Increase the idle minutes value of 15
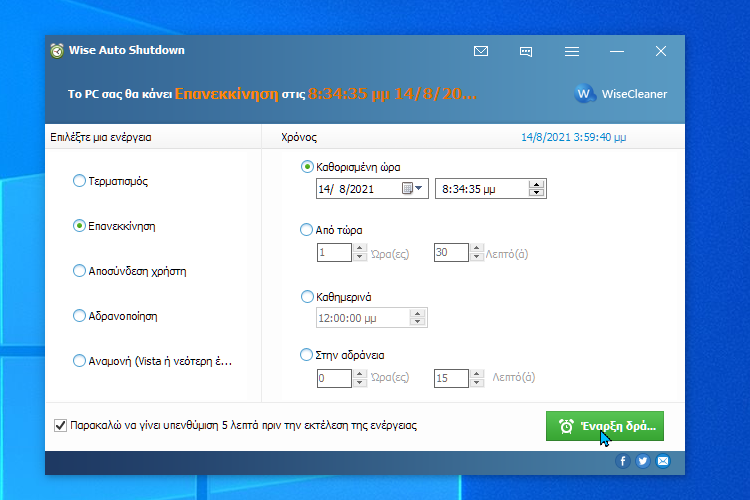The width and height of the screenshot is (750, 500). pos(476,374)
